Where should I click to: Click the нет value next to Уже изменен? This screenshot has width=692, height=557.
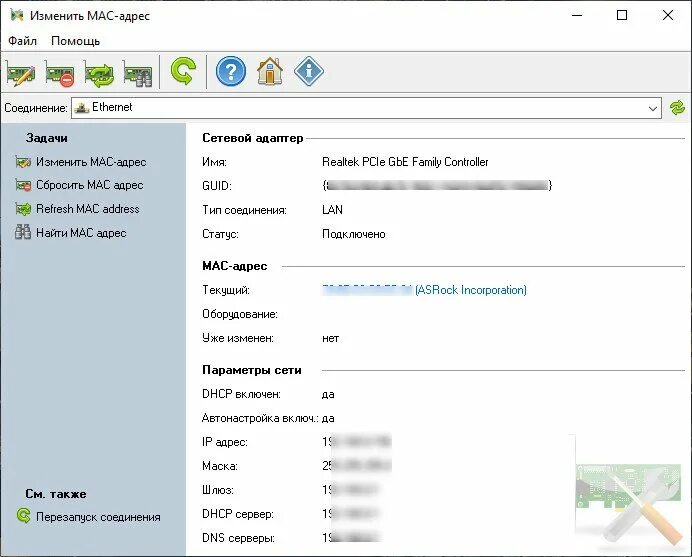click(331, 339)
